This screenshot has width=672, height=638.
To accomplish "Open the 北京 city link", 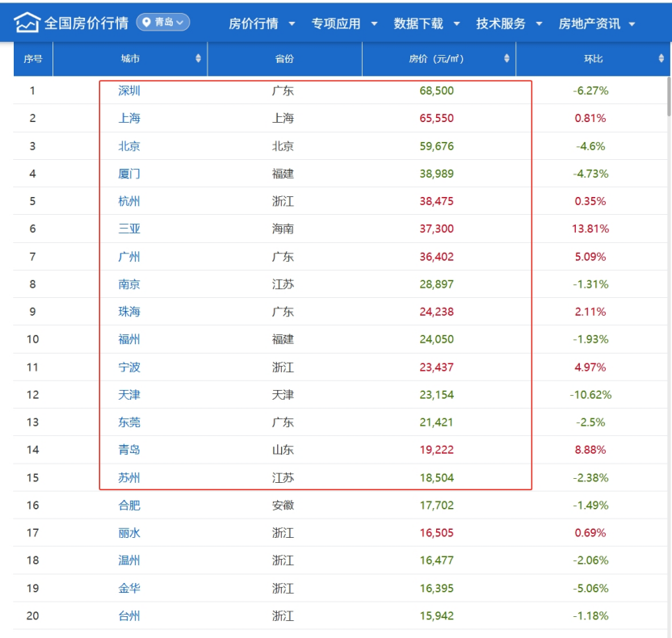I will coord(129,146).
